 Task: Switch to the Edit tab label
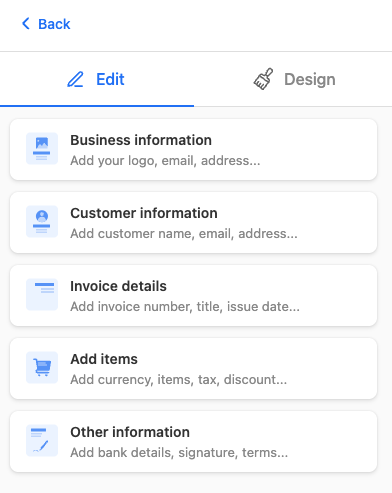tap(110, 79)
